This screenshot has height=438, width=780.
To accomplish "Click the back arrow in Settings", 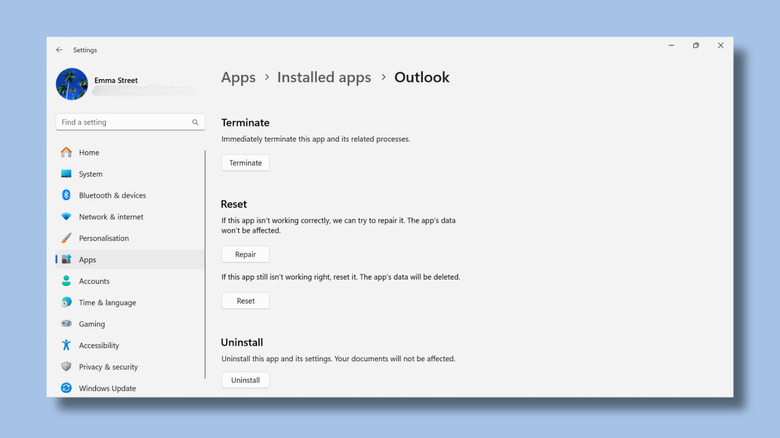I will [59, 50].
